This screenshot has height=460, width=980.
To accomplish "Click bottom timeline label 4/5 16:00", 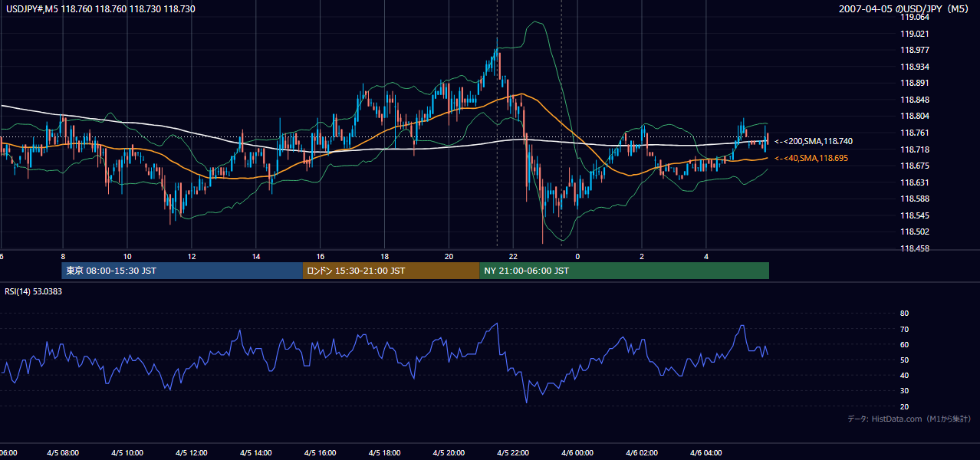I will point(321,453).
